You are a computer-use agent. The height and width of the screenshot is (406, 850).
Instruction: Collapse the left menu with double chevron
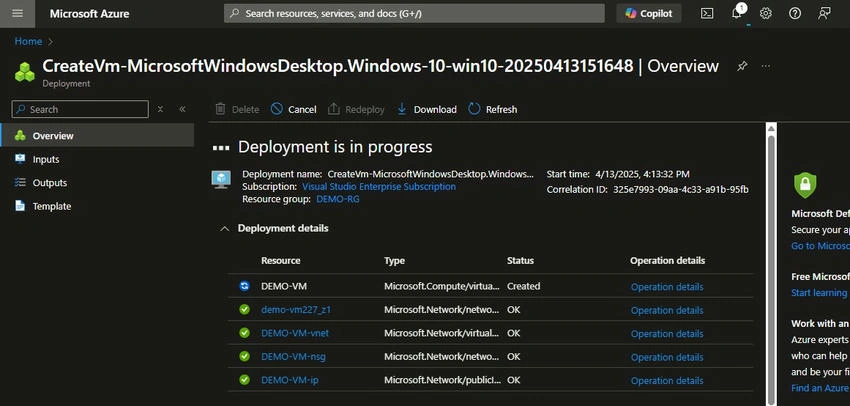183,109
